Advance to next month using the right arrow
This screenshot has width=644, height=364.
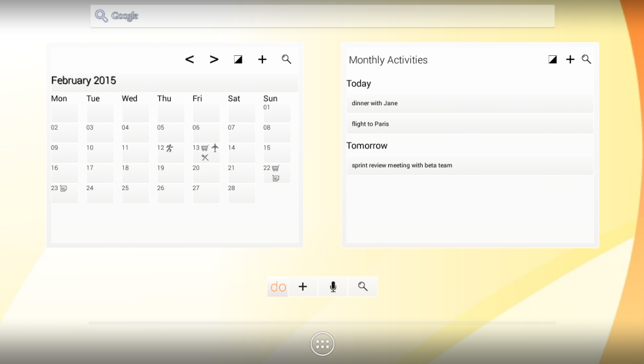point(214,59)
